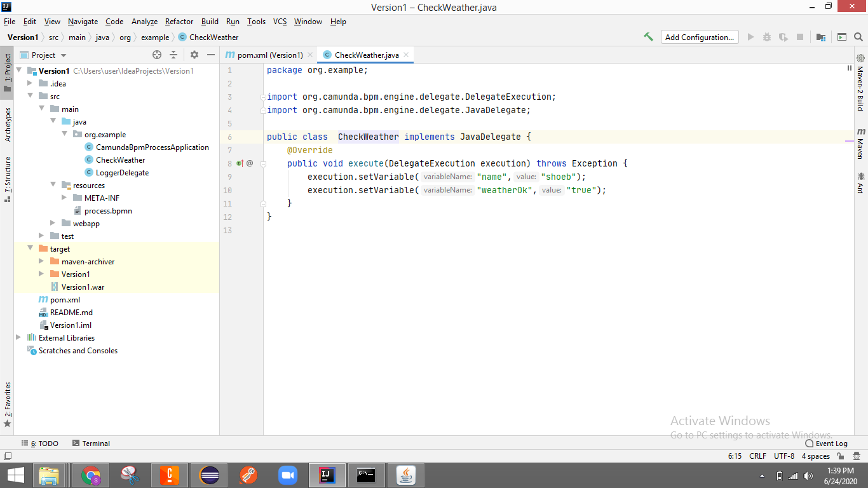Collapse the Version1 project root

(19, 71)
